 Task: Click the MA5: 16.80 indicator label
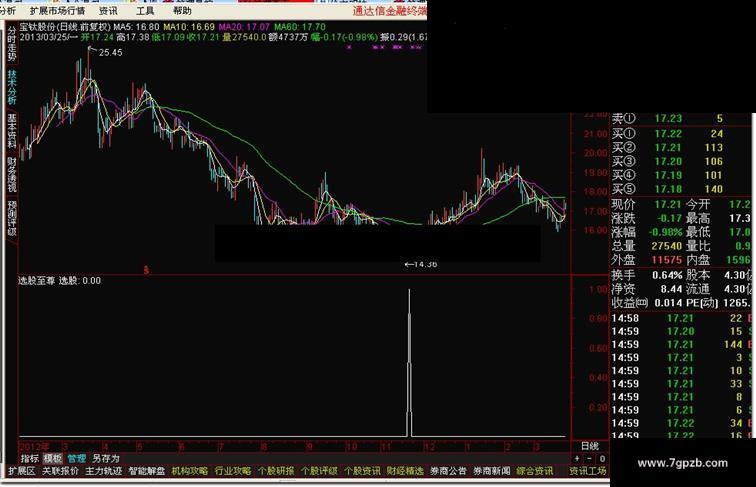136,27
